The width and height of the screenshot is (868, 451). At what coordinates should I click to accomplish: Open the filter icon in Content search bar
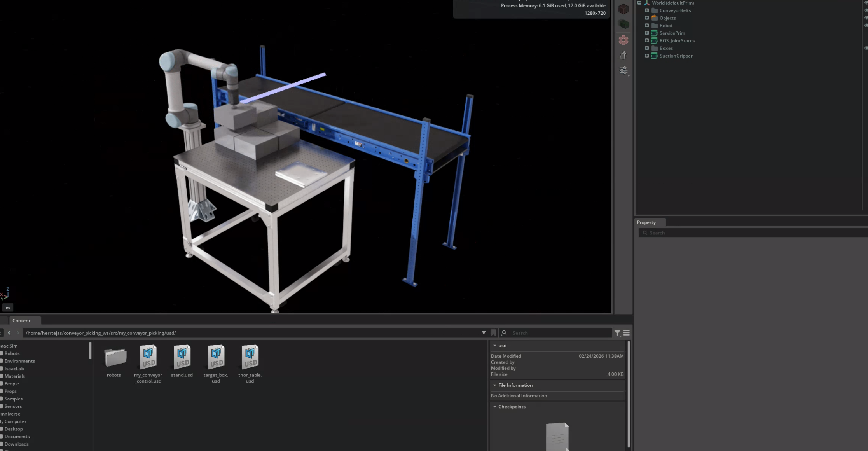coord(618,333)
